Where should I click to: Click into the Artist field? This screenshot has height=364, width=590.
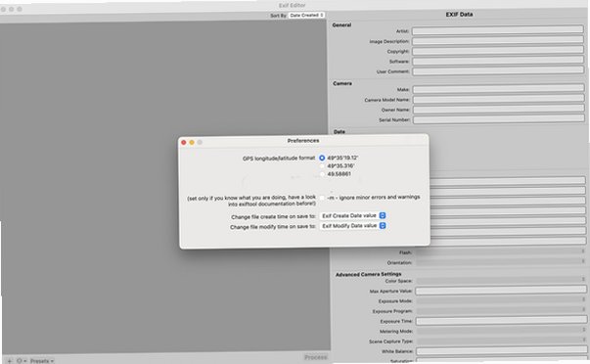(x=497, y=30)
